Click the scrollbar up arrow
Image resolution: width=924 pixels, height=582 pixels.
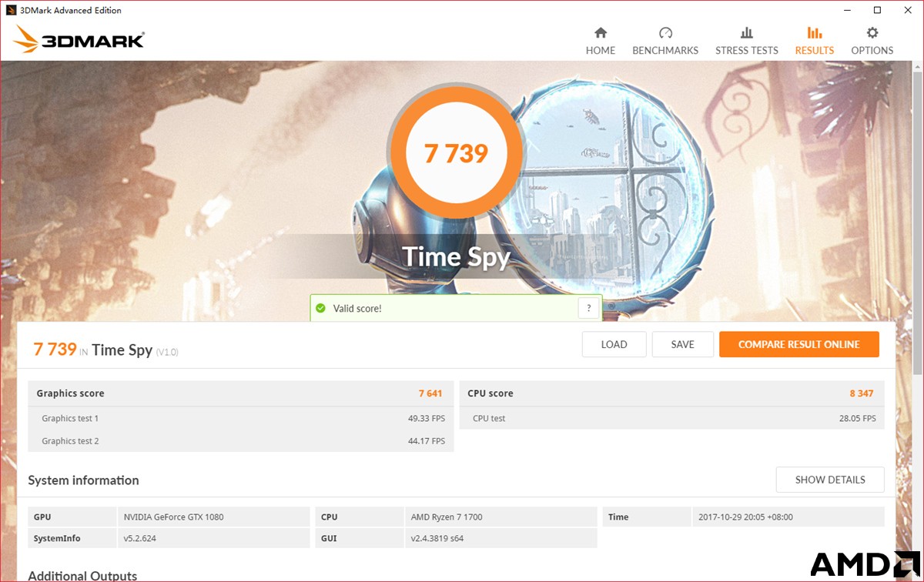[x=916, y=68]
